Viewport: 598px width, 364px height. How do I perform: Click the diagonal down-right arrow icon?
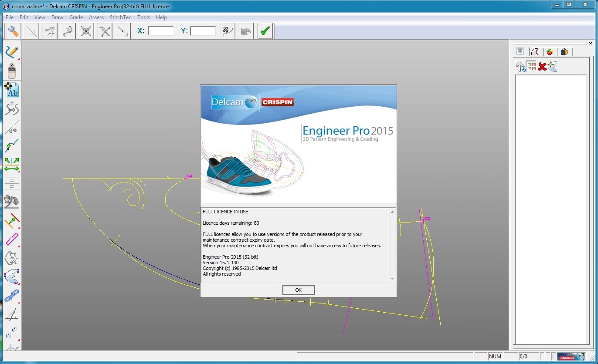(123, 31)
